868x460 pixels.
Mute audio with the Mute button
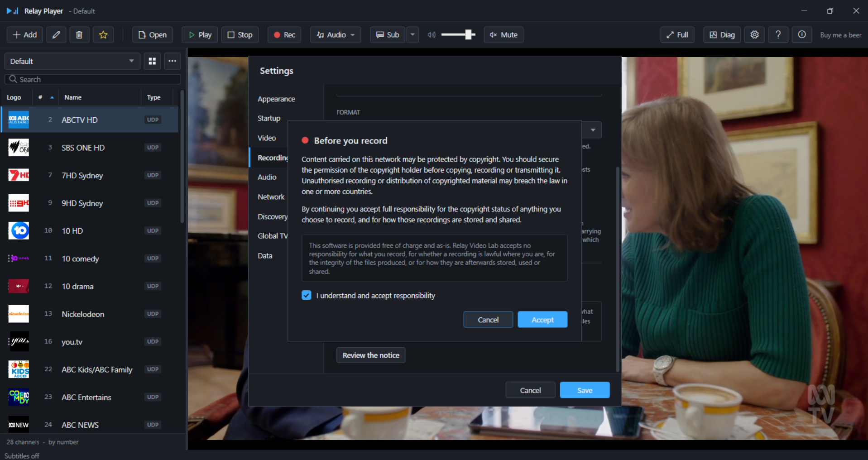pos(504,35)
